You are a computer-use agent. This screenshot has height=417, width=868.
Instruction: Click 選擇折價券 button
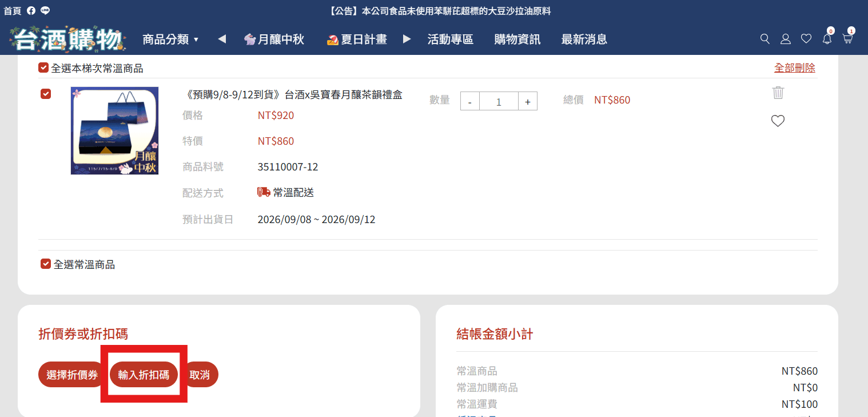72,375
